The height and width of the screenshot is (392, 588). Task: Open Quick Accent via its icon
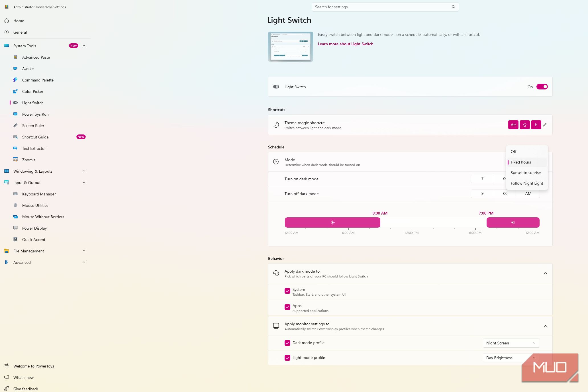pos(15,240)
